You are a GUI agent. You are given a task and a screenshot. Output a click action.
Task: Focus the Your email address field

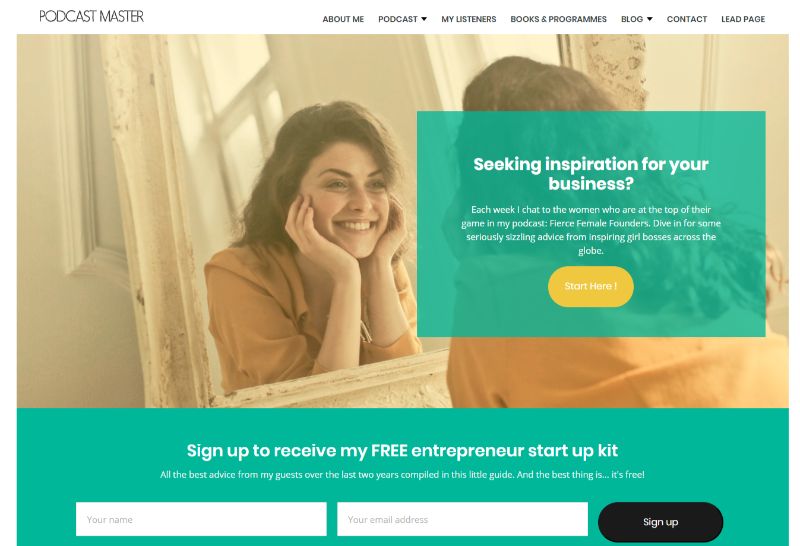click(x=462, y=519)
